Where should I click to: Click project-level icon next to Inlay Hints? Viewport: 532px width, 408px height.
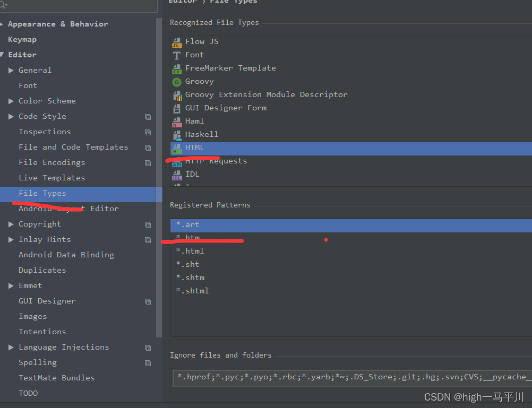(148, 240)
